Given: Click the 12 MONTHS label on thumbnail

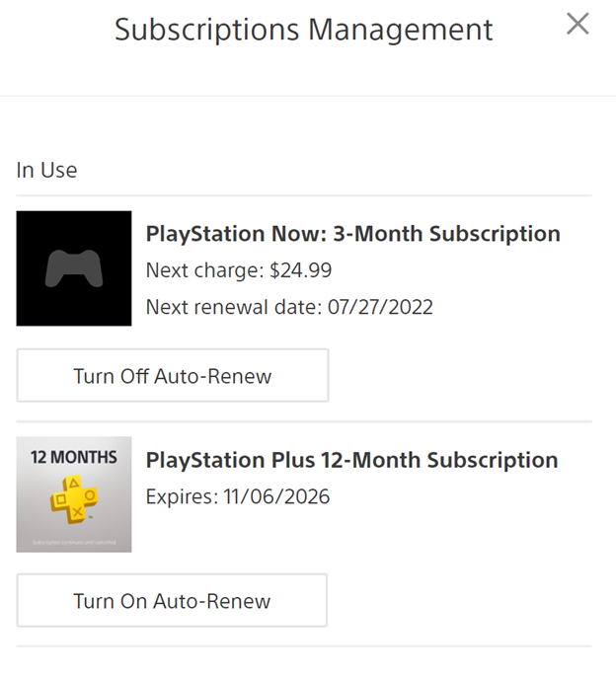Looking at the screenshot, I should pos(74,457).
